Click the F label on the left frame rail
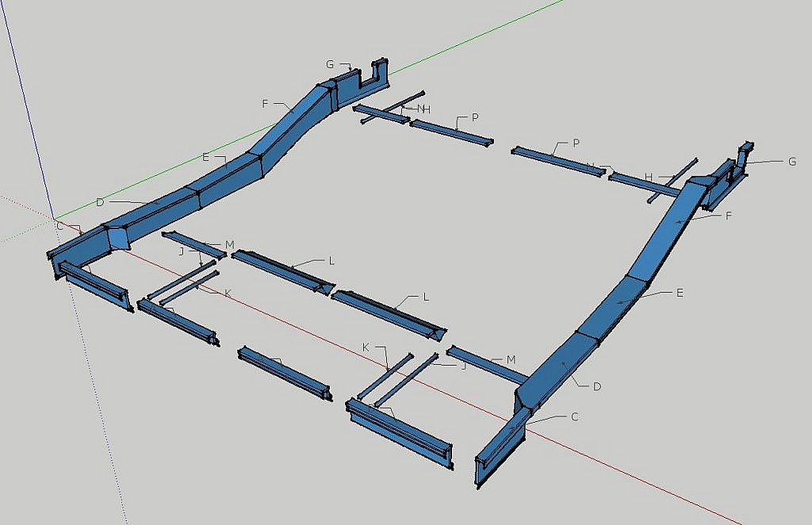The width and height of the screenshot is (812, 525). [x=265, y=104]
